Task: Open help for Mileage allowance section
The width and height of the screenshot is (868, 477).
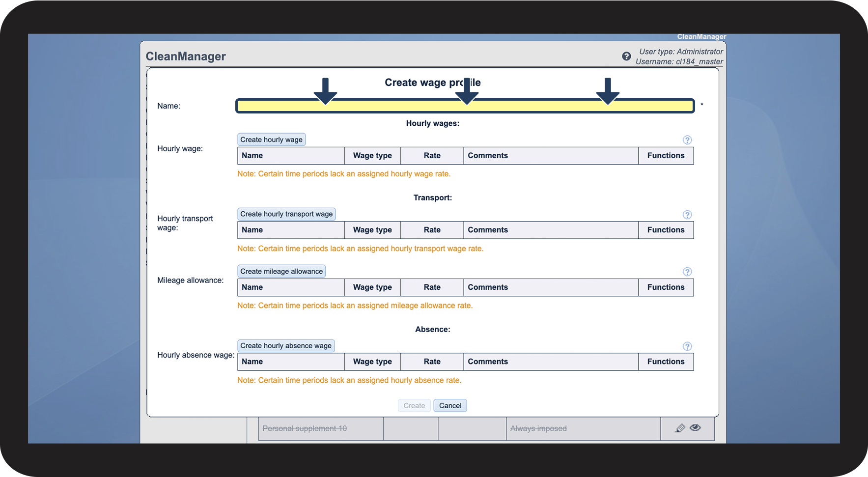Action: [687, 272]
